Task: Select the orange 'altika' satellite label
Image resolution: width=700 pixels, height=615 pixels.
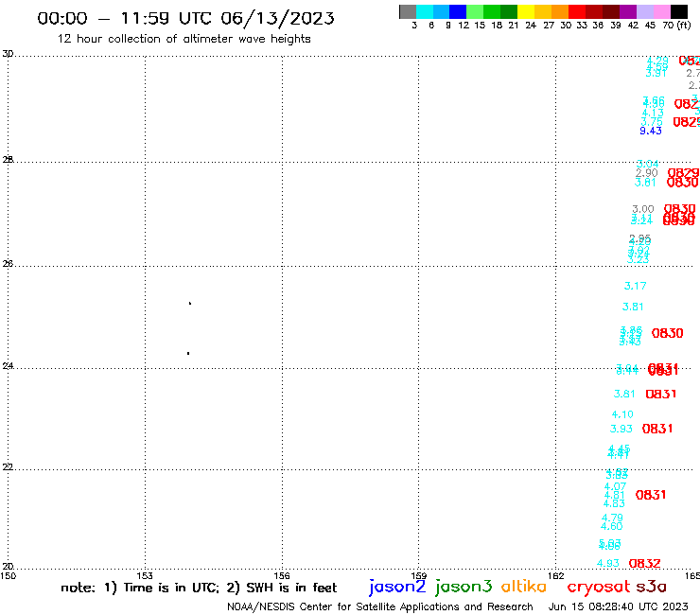Action: click(524, 587)
